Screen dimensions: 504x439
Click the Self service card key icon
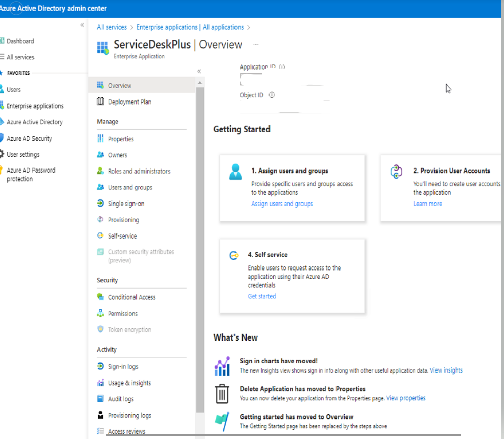(x=234, y=255)
